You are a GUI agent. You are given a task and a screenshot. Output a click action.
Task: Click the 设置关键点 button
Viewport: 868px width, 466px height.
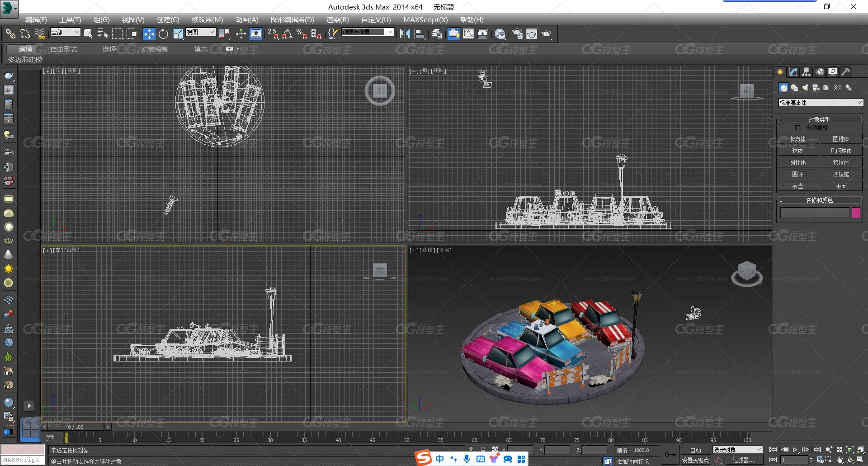(x=695, y=460)
